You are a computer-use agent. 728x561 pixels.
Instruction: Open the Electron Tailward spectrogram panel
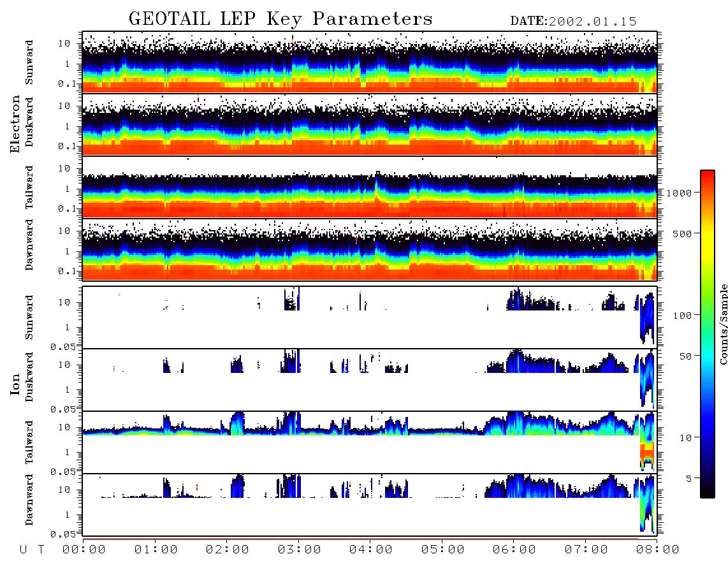pos(370,187)
